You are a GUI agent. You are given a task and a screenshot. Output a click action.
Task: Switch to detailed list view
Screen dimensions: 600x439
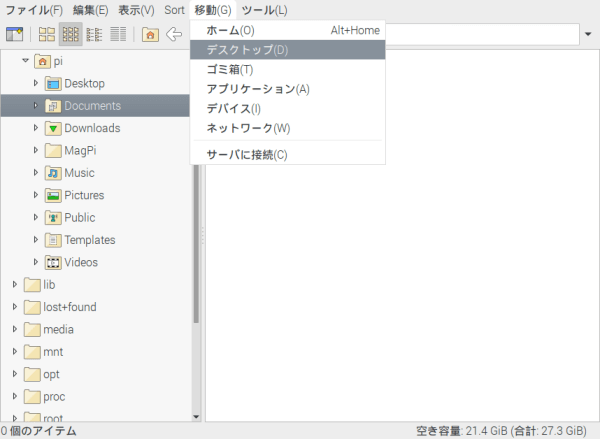(x=118, y=34)
